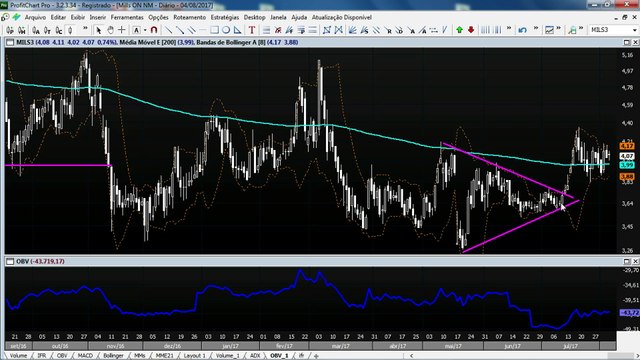640x360 pixels.
Task: Open the Ferramentas menu
Action: [127, 18]
